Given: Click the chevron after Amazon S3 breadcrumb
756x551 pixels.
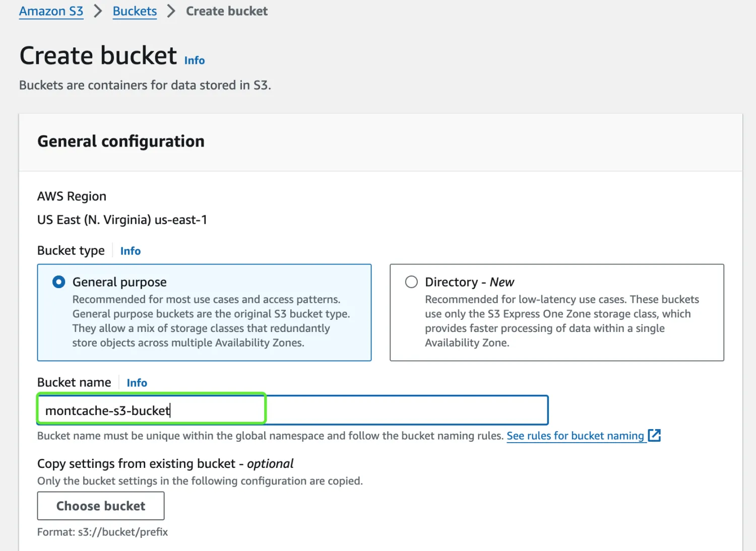Looking at the screenshot, I should tap(98, 11).
